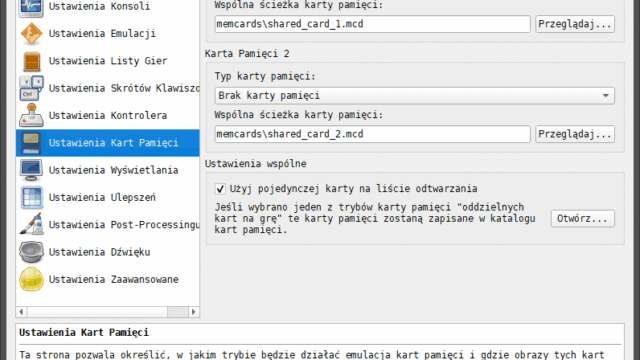Image resolution: width=640 pixels, height=360 pixels.
Task: Open the Ustawienia Dźwięku speaker icon
Action: point(31,252)
